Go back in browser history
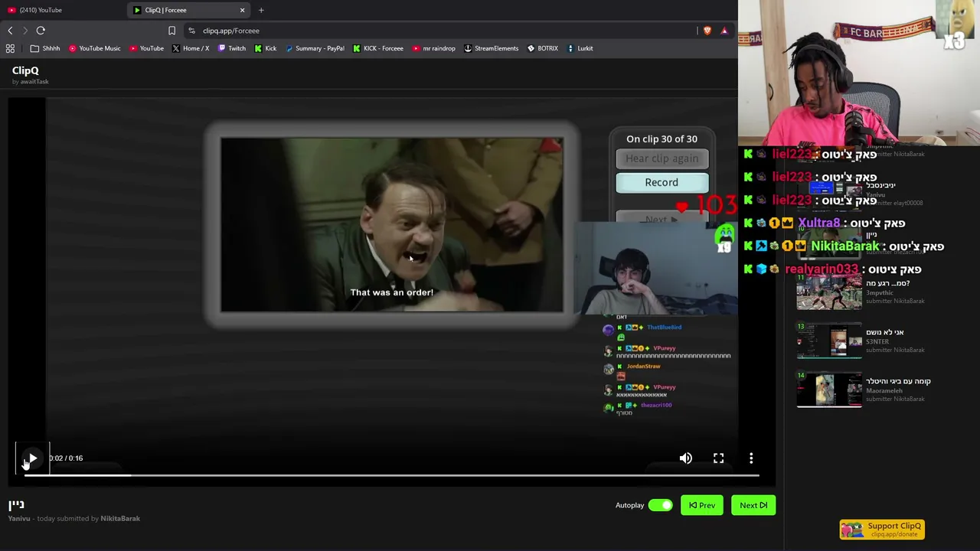 tap(10, 31)
